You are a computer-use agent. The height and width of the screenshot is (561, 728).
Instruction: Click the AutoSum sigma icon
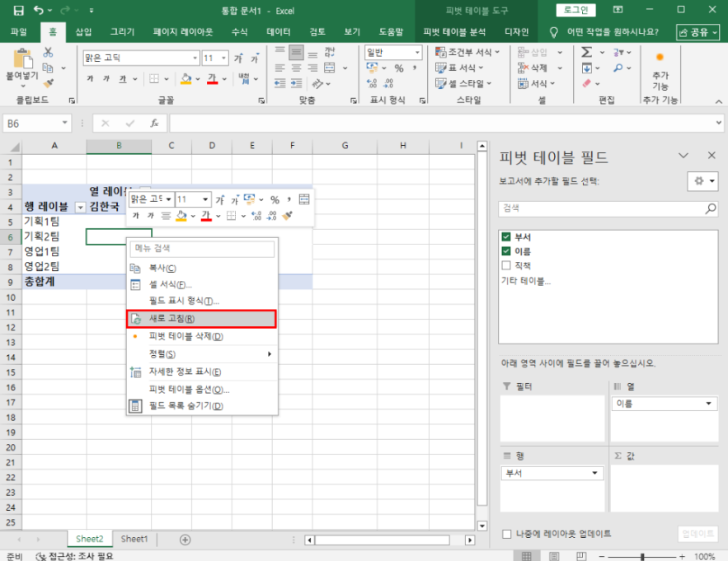[x=586, y=52]
